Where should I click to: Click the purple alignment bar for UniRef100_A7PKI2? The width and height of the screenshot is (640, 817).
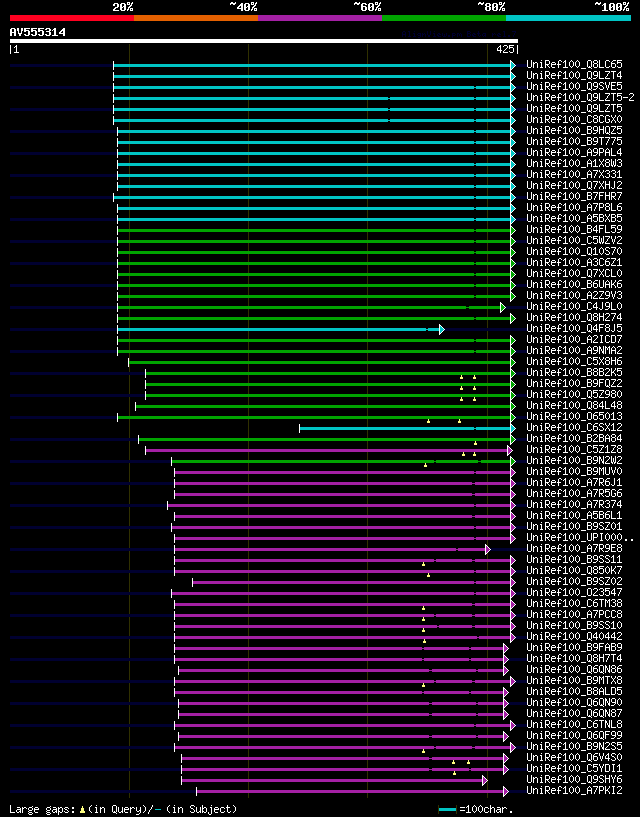350,791
